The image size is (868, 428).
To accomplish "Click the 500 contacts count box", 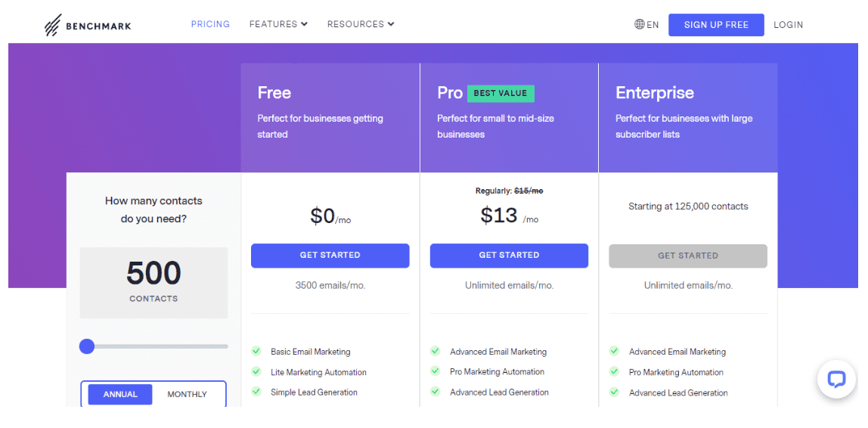I will coord(154,283).
